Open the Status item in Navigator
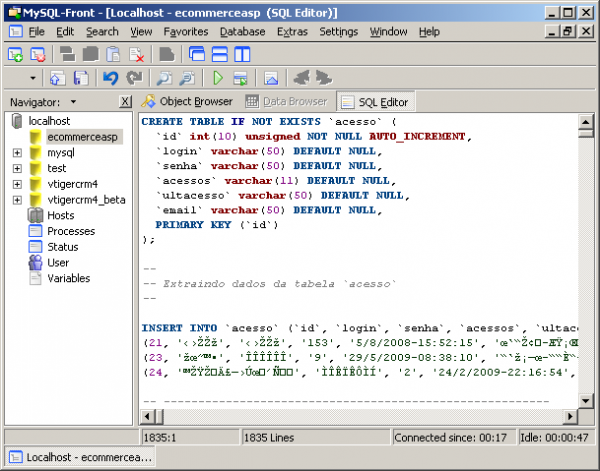 (x=62, y=247)
